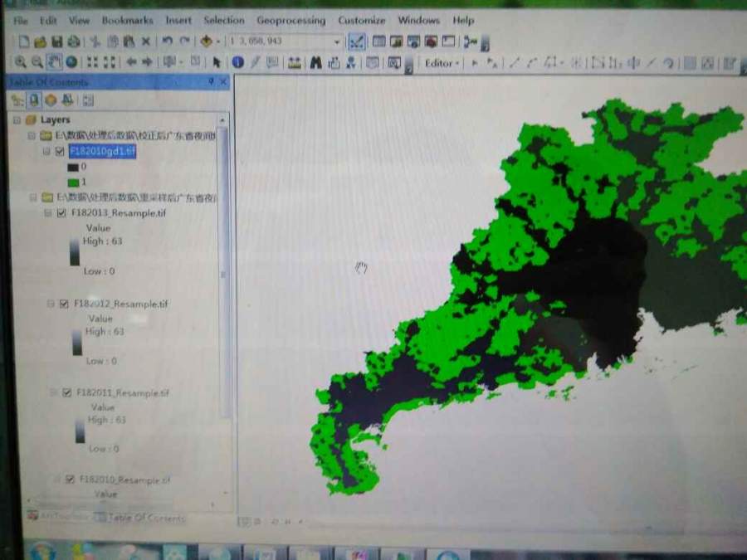Open the map scale dropdown

337,42
